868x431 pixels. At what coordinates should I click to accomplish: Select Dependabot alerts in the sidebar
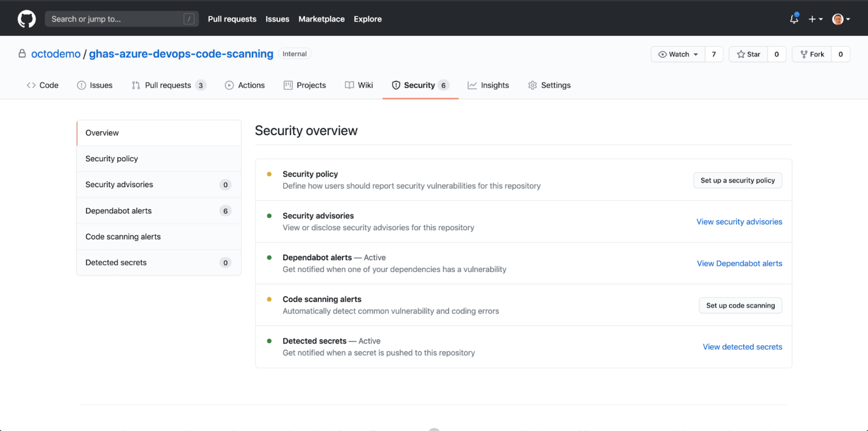tap(119, 210)
